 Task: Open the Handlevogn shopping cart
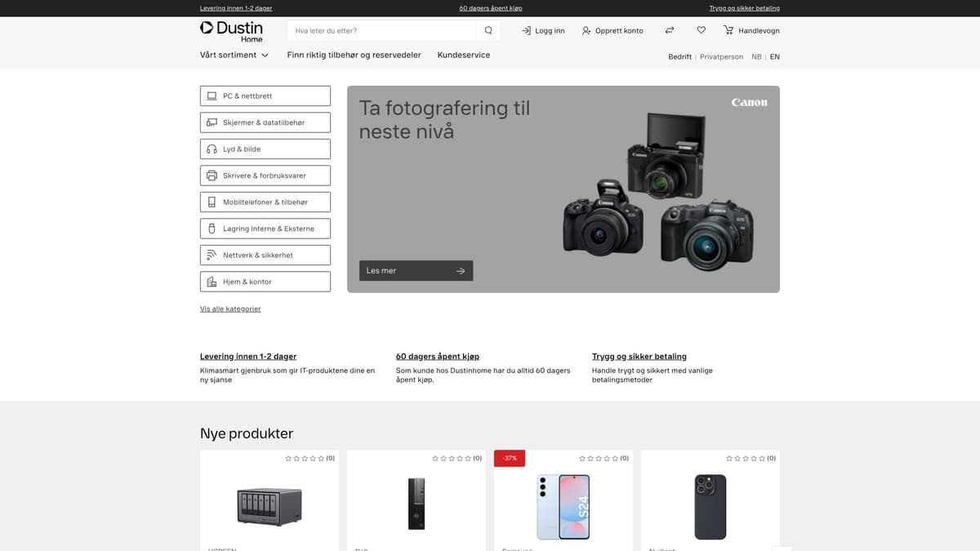coord(751,31)
